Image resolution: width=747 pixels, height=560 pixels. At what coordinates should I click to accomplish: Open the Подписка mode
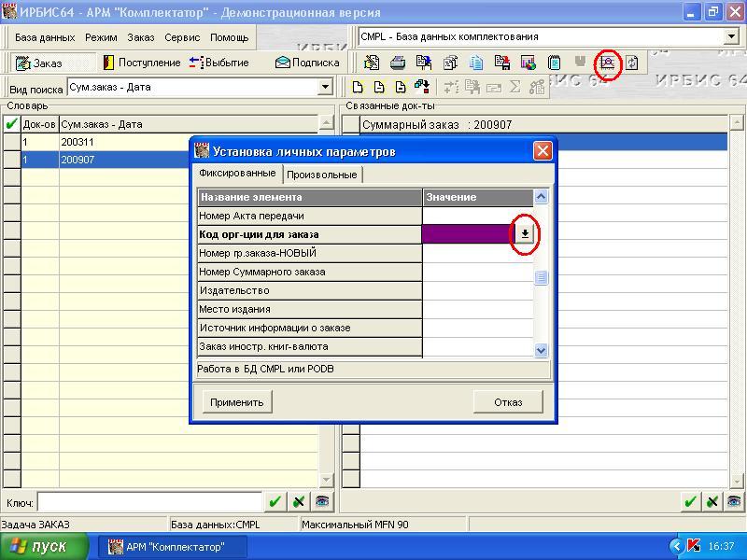(x=306, y=63)
